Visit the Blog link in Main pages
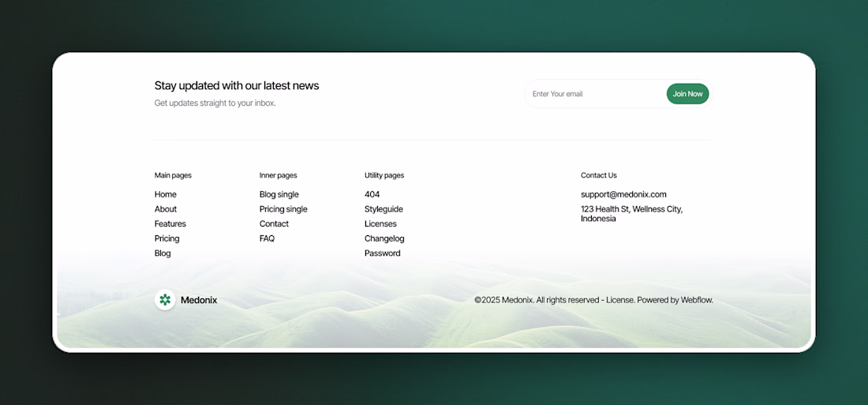Image resolution: width=868 pixels, height=405 pixels. [x=163, y=253]
